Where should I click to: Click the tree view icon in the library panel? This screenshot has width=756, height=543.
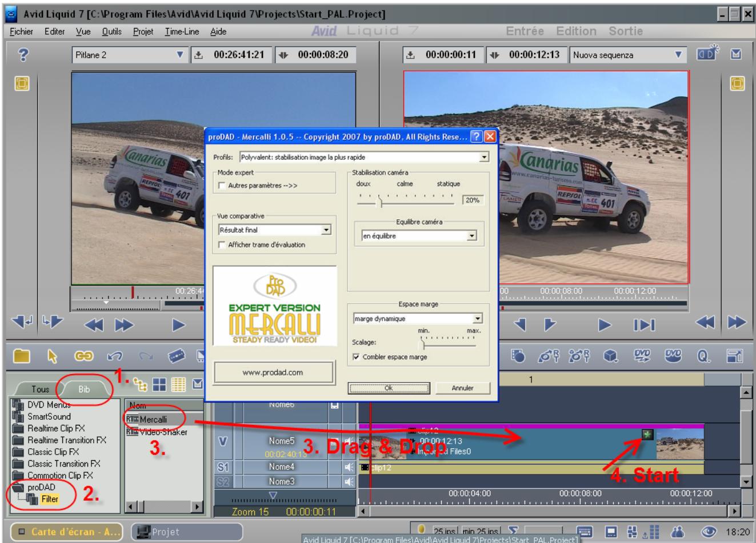[139, 384]
